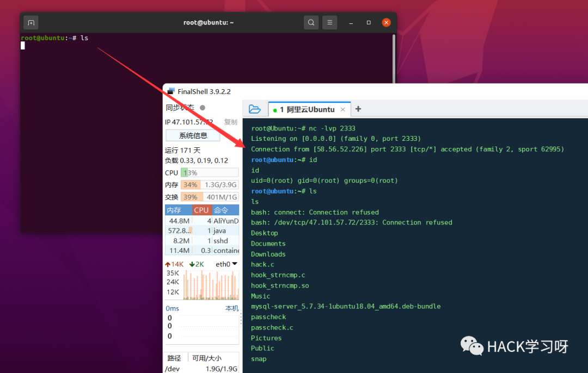Click the uid=0(root) output line
The width and height of the screenshot is (588, 373).
324,181
